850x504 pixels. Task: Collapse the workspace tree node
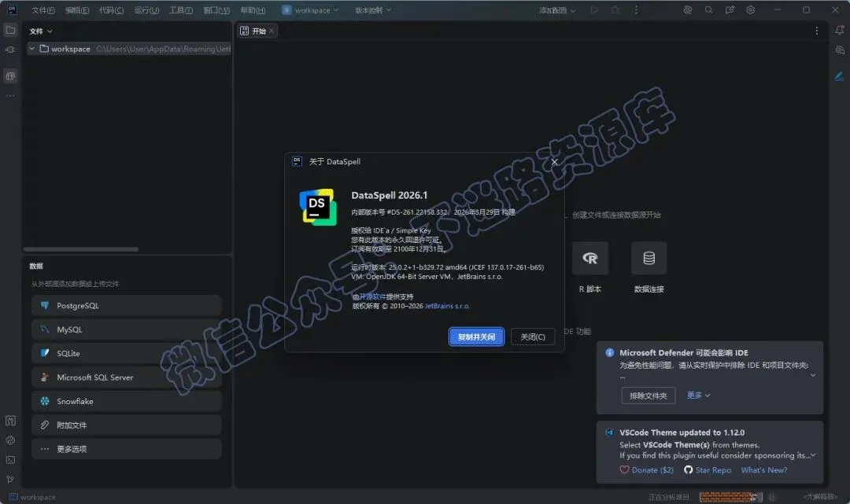coord(32,49)
